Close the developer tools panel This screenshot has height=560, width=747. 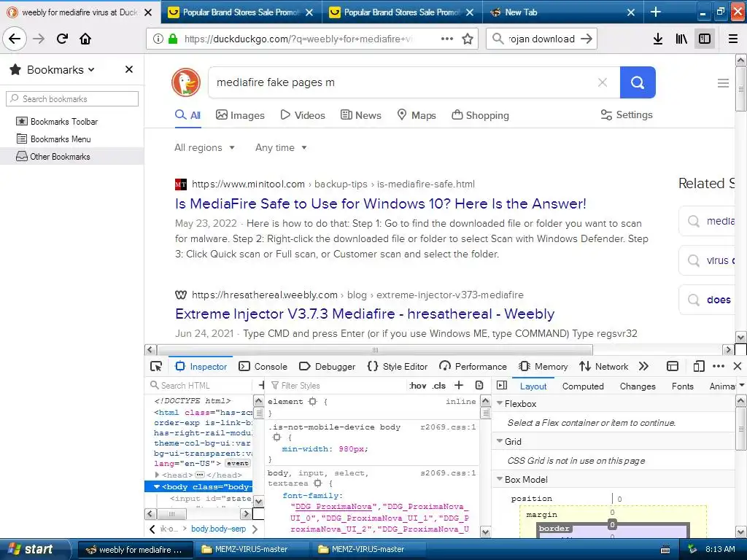[738, 366]
